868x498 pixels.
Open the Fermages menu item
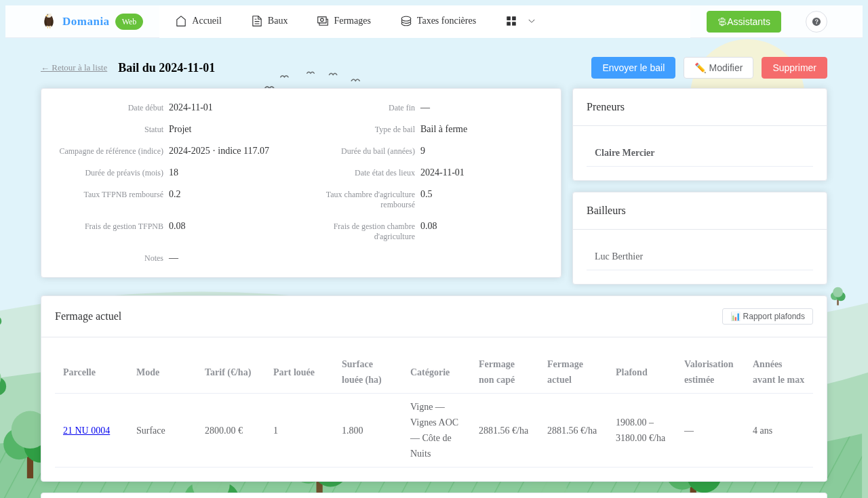(344, 21)
